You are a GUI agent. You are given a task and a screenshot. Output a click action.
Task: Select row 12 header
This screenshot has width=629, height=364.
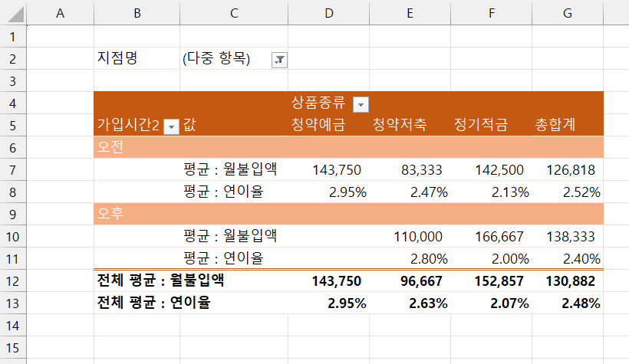[13, 281]
